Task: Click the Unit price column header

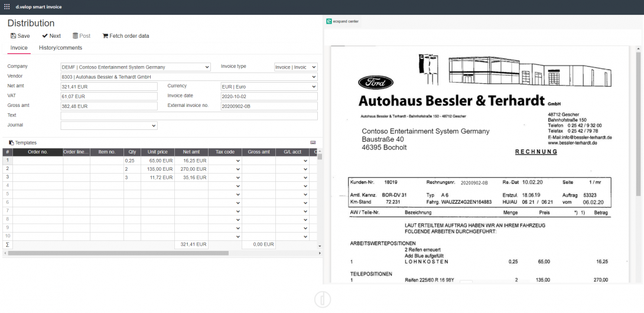Action: [158, 152]
